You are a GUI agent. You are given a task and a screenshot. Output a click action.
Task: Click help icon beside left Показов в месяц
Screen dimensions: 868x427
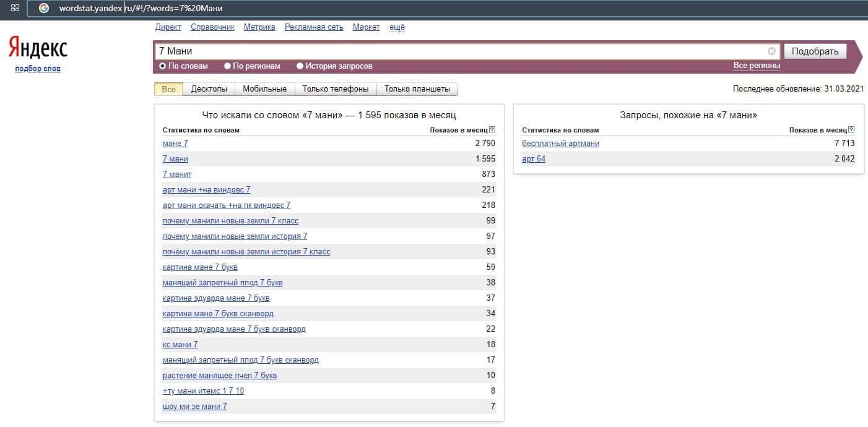click(x=492, y=130)
